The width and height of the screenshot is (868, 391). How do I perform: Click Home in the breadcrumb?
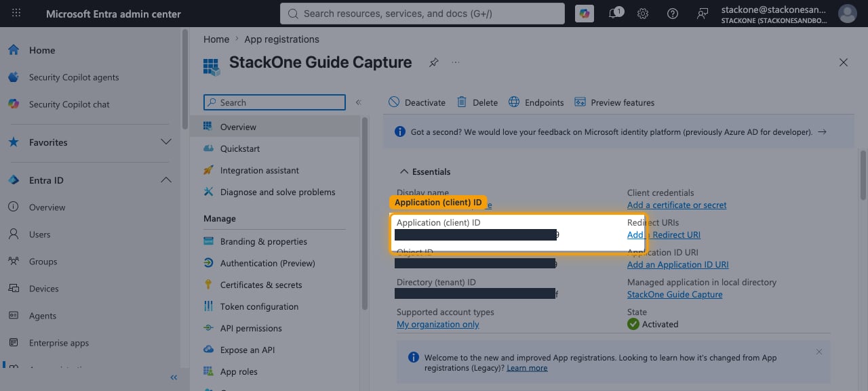tap(216, 39)
